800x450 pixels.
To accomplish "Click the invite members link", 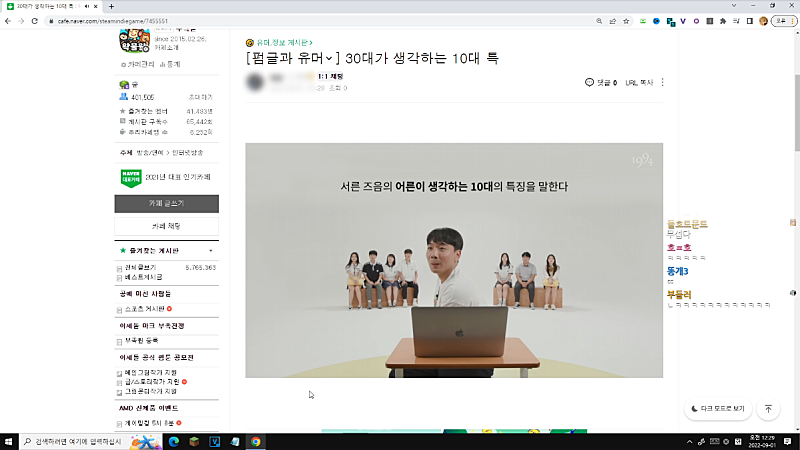I will coord(201,97).
